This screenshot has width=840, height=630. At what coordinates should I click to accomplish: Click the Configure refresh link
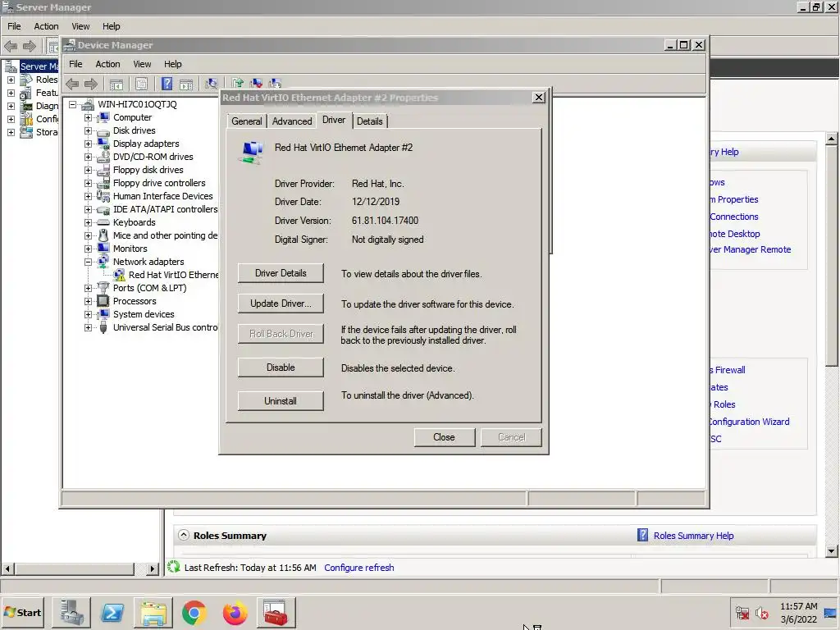click(x=359, y=568)
